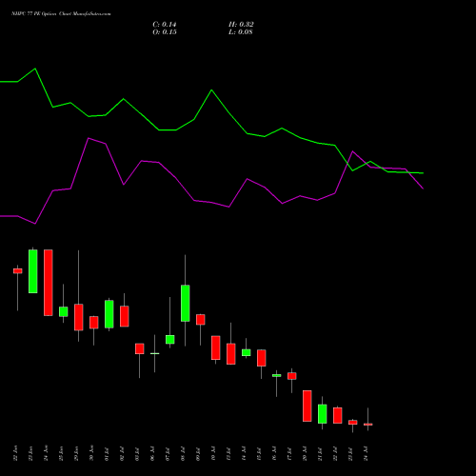
Task: Select the open value O: 0.15
Action: [165, 32]
